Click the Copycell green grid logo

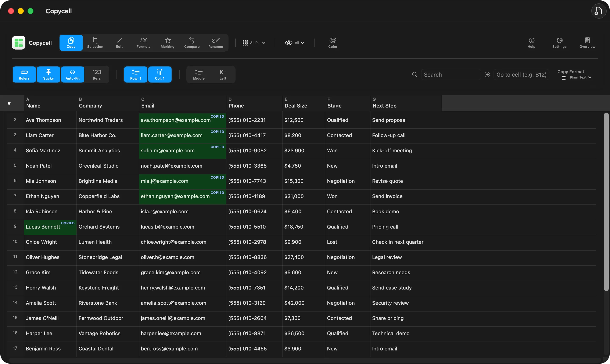tap(19, 43)
